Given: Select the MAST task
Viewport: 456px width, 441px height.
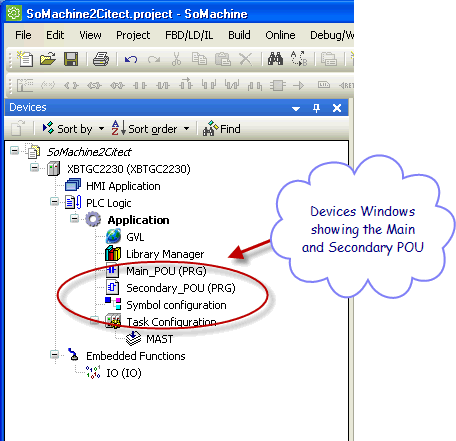Looking at the screenshot, I should (x=159, y=339).
